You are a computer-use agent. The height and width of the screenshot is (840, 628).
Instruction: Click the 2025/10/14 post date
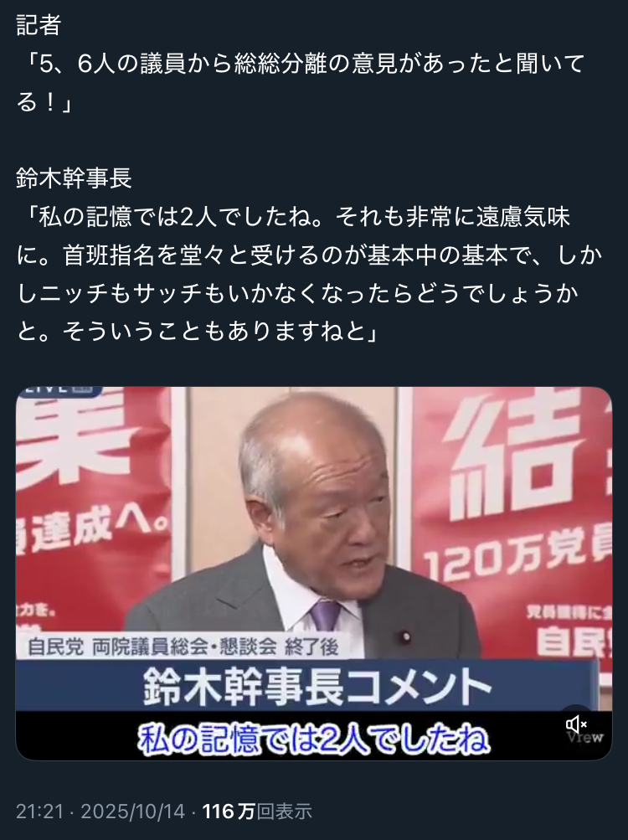coord(133,811)
